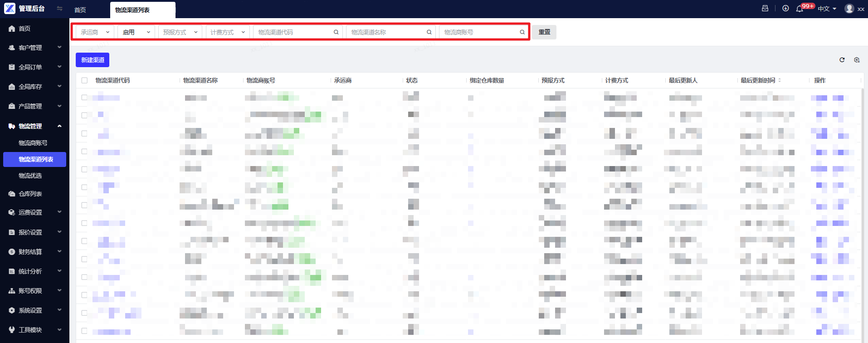This screenshot has width=868, height=343.
Task: Focus the 物流渠道名称 search input
Action: [x=390, y=32]
